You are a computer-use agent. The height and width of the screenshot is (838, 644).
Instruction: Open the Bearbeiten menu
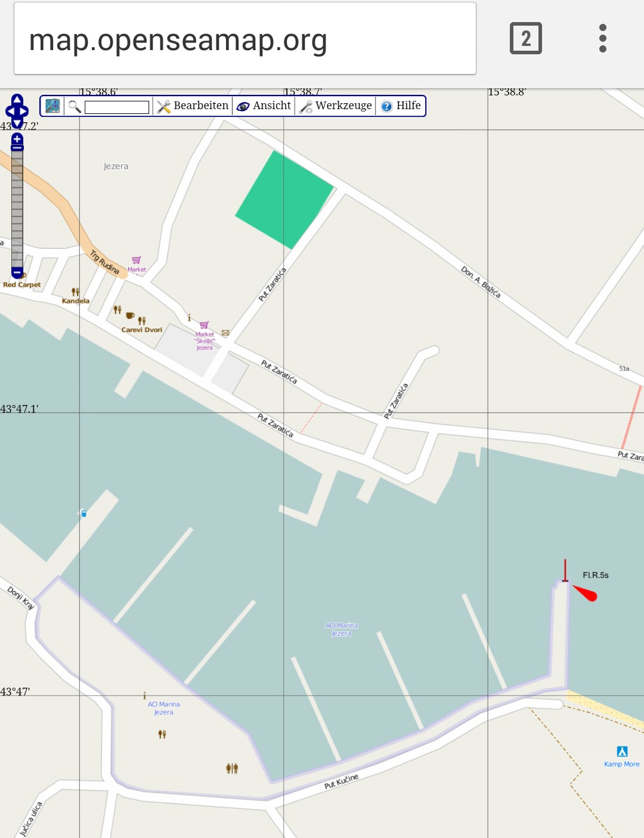pyautogui.click(x=192, y=106)
